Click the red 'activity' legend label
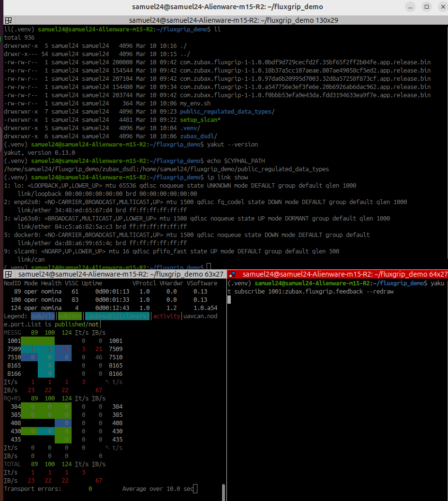Viewport: 448px width, 501px height. point(167,316)
